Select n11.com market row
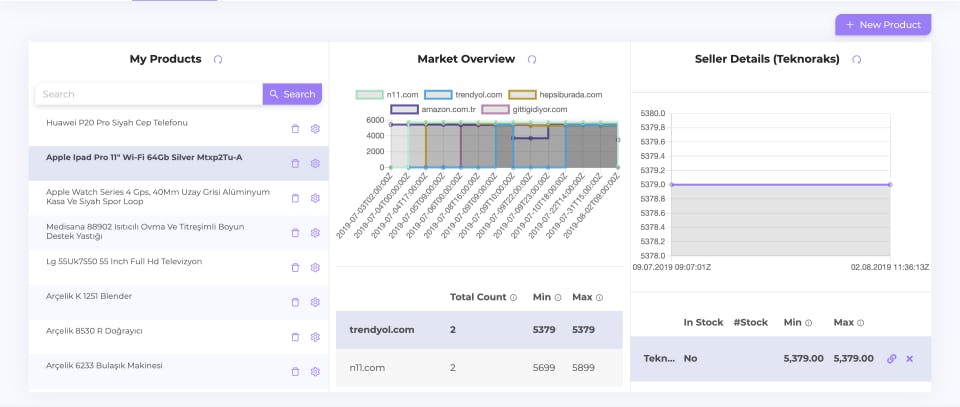 479,368
